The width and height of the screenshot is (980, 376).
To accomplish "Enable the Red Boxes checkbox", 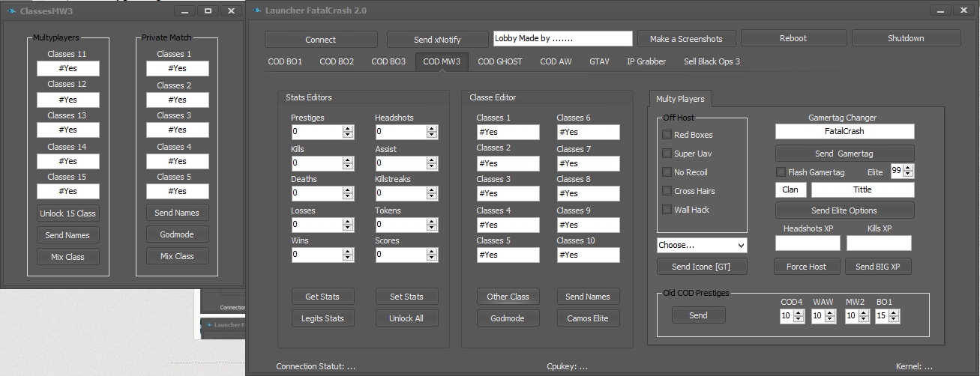I will 667,135.
